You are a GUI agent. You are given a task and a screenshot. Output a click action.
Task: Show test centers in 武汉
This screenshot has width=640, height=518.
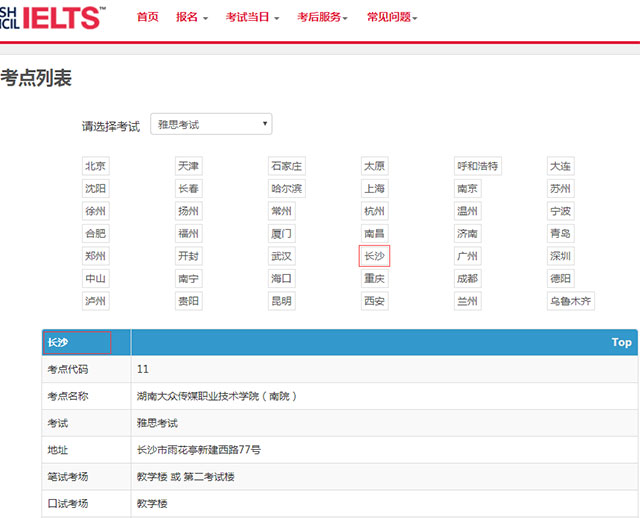tap(282, 256)
